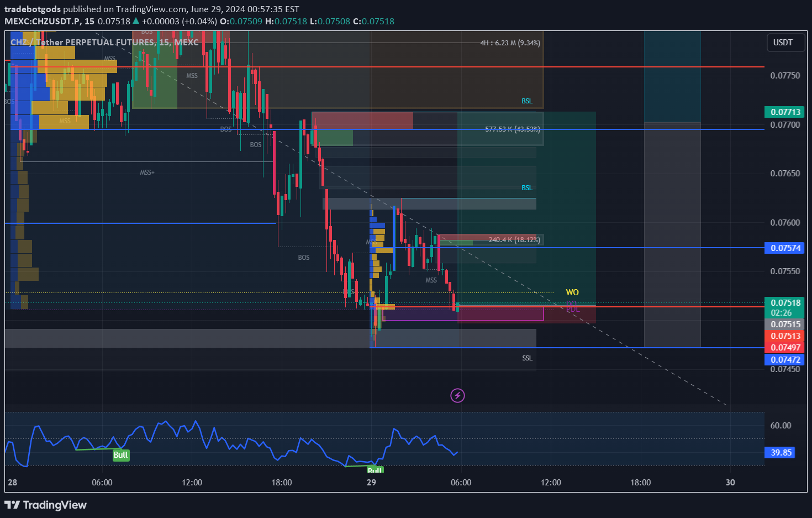
Task: Open the symbol title MEXC:CHZUSDT.P
Action: [x=41, y=21]
